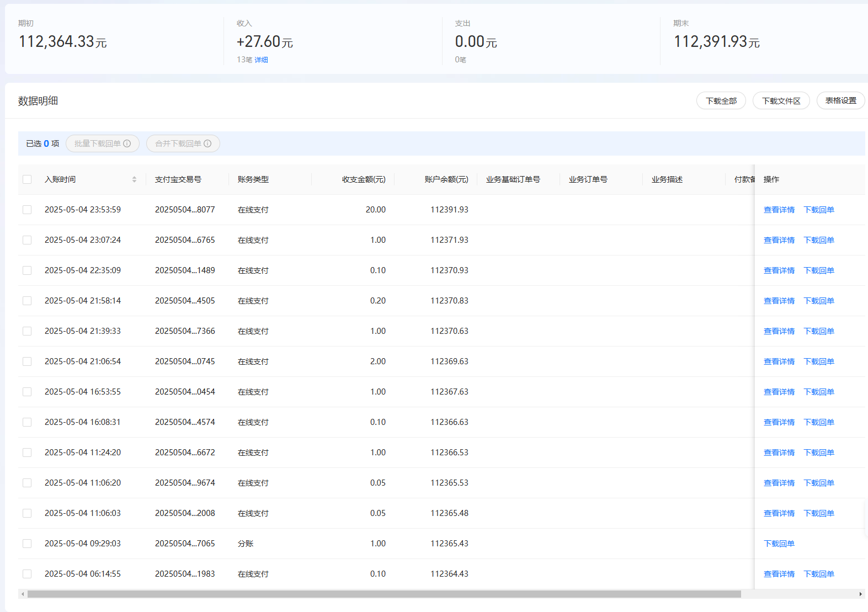Click info icon beside 批量下载回单

click(127, 143)
